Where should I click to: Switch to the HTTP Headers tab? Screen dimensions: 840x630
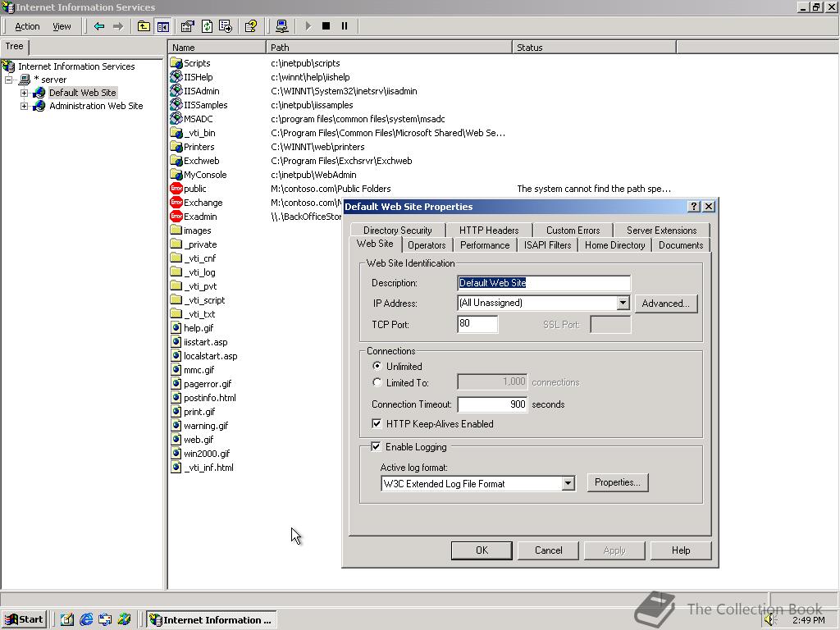pyautogui.click(x=489, y=231)
